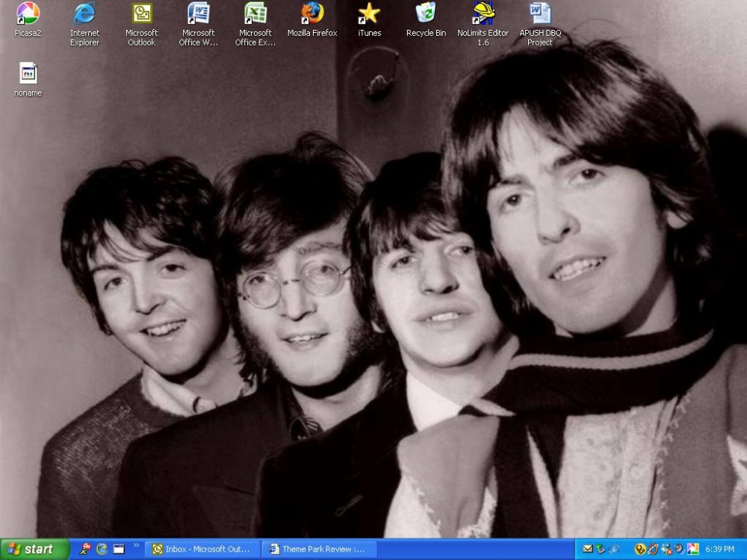Screen dimensions: 747x560
Task: Open Microsoft Office Word
Action: [x=197, y=15]
